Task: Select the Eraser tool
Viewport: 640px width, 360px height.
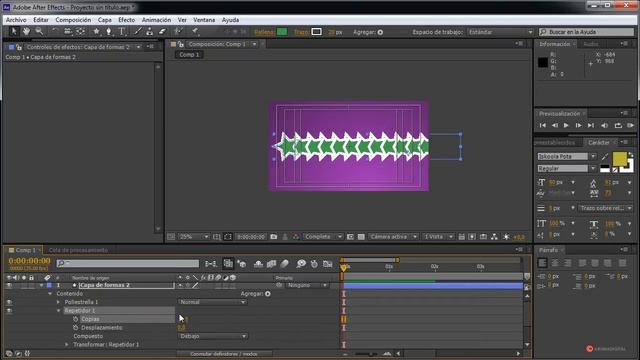Action: coord(162,31)
